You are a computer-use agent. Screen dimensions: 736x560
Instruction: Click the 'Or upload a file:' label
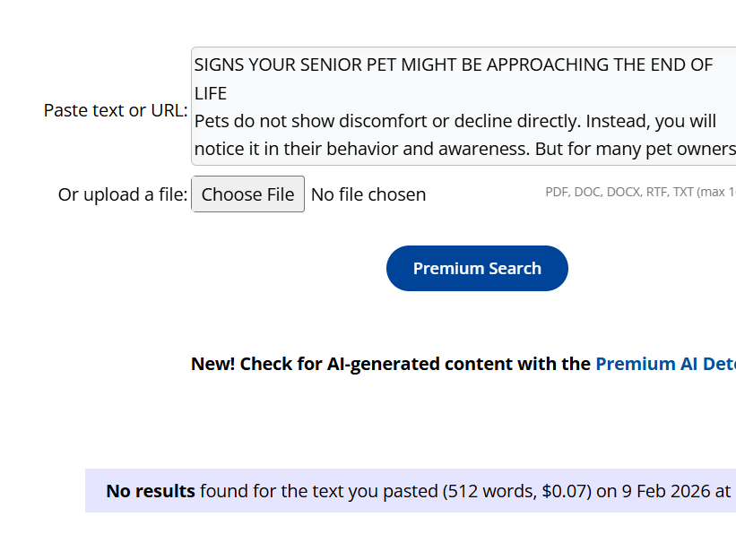point(123,194)
